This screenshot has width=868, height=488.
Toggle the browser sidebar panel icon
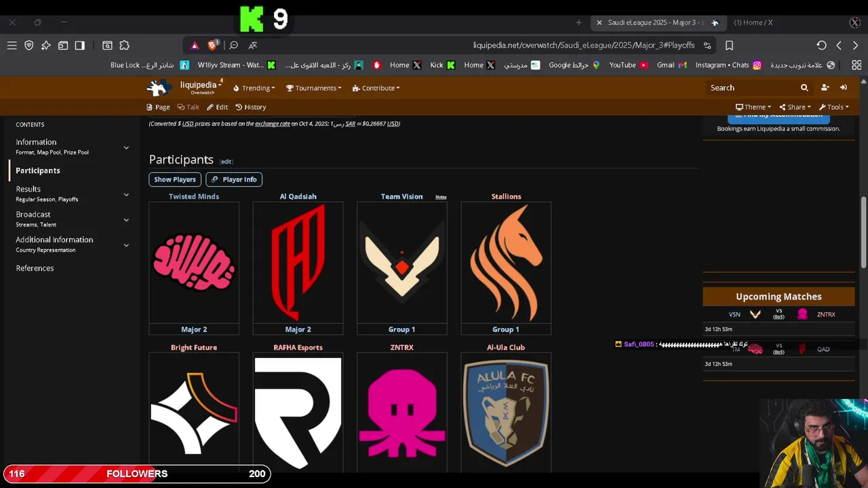79,45
